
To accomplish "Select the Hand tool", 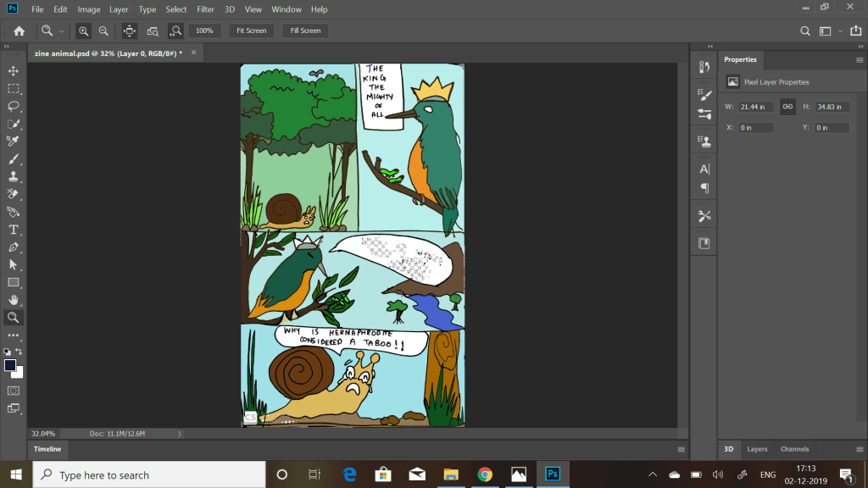I will (x=14, y=300).
